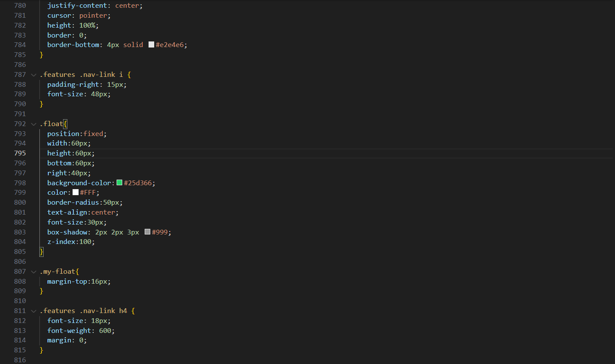This screenshot has width=615, height=364.
Task: Click the margin-top property in .my-float
Action: pos(67,282)
